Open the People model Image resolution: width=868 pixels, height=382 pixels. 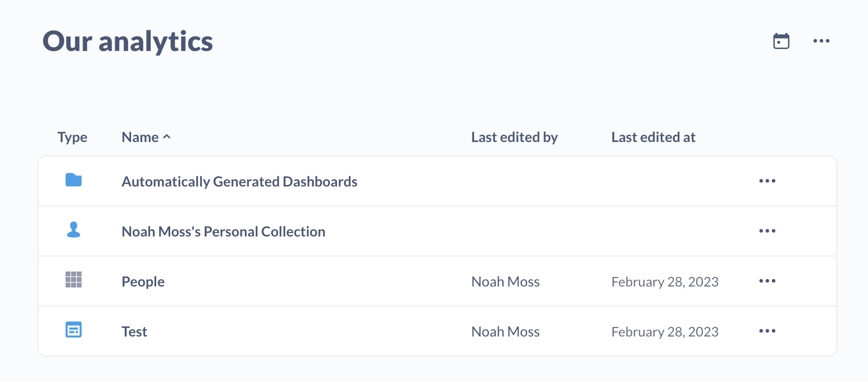tap(143, 281)
